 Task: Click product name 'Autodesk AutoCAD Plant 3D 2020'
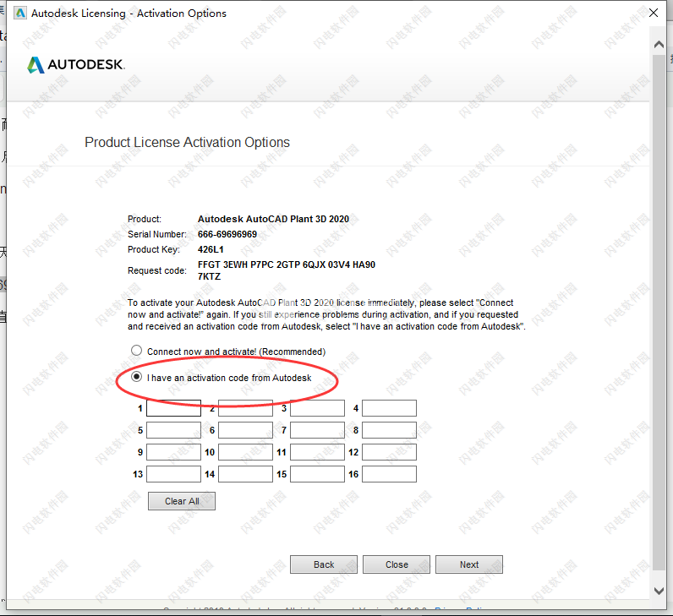(273, 219)
